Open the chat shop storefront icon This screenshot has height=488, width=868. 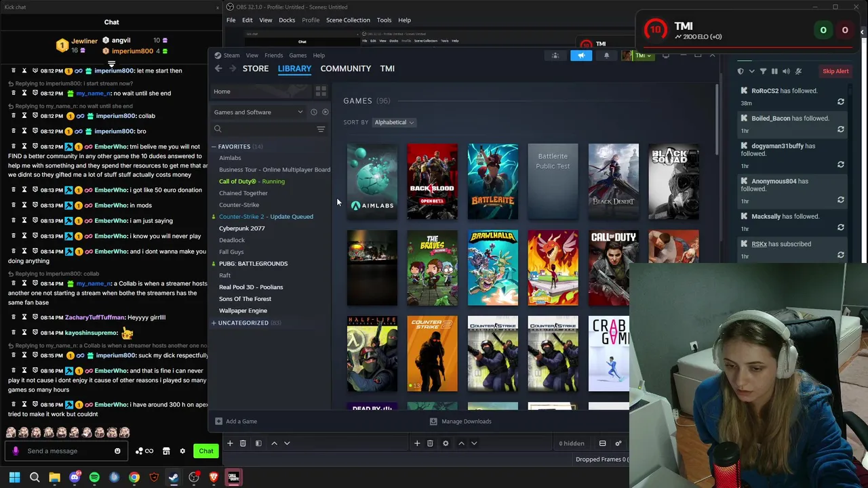[x=166, y=451]
